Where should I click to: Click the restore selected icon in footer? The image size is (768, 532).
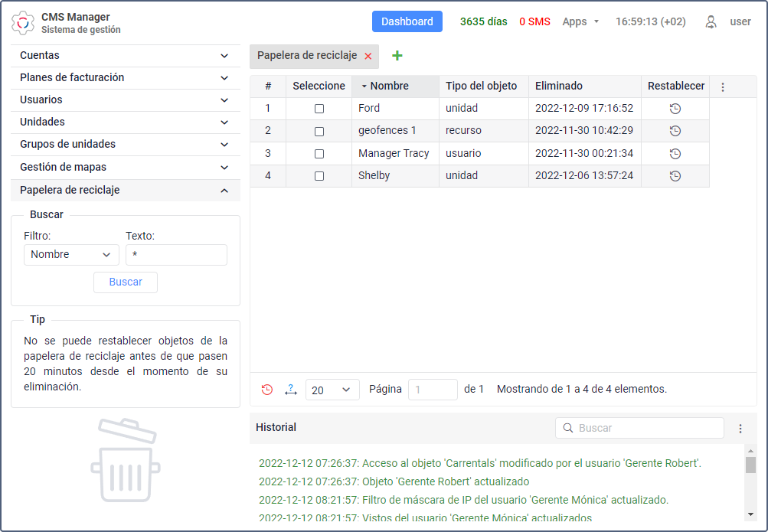266,390
